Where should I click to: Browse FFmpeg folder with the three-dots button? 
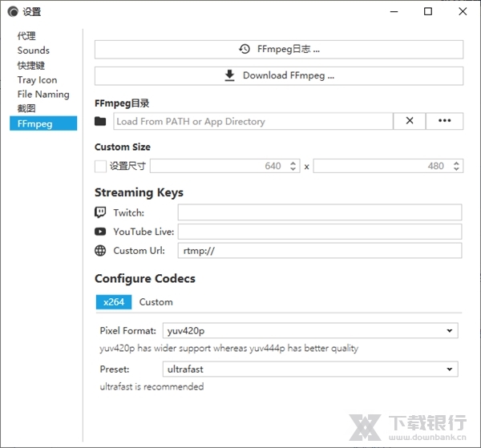tap(444, 121)
